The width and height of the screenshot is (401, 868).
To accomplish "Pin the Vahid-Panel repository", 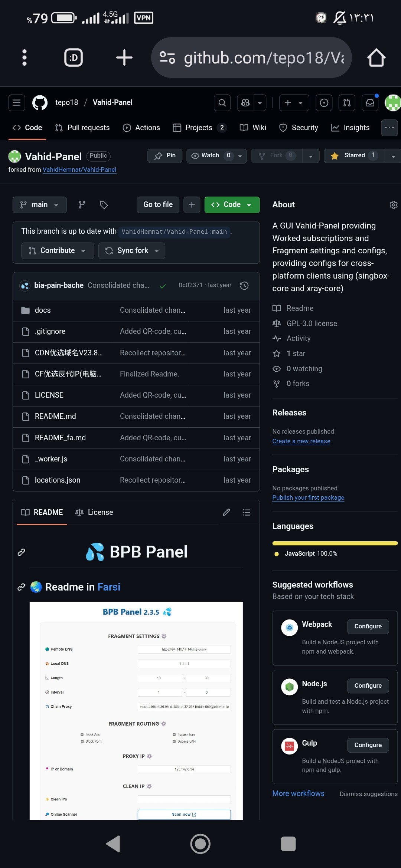I will point(165,156).
